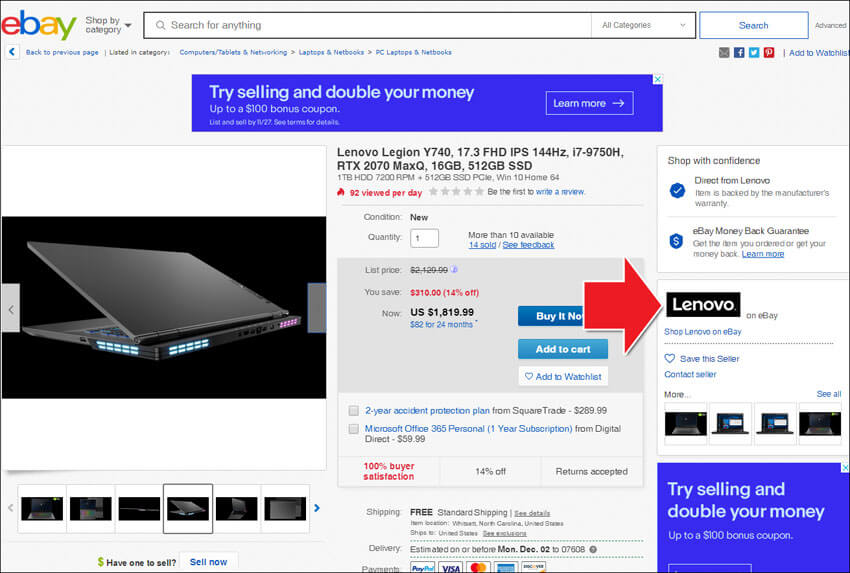
Task: Share listing on Pinterest icon
Action: [x=769, y=53]
